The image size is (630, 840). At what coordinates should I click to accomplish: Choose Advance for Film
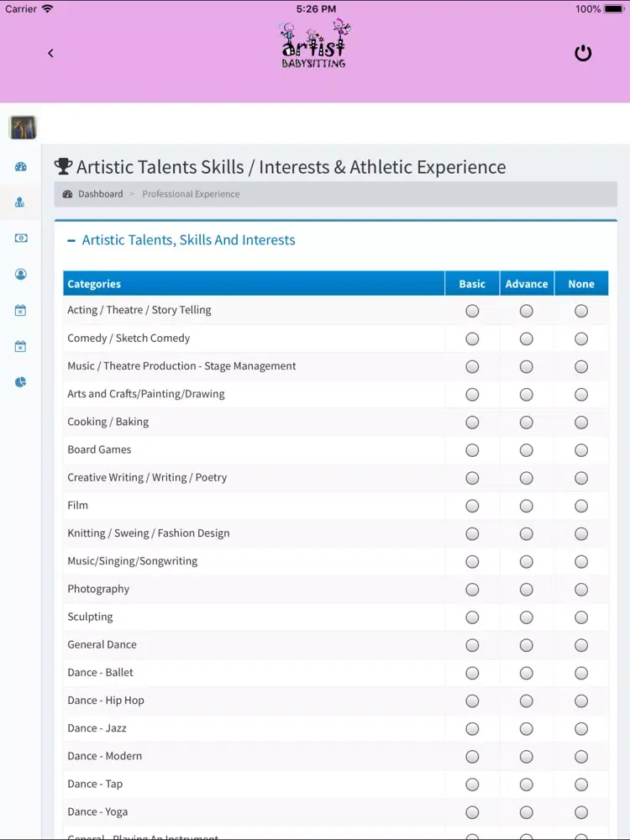526,506
